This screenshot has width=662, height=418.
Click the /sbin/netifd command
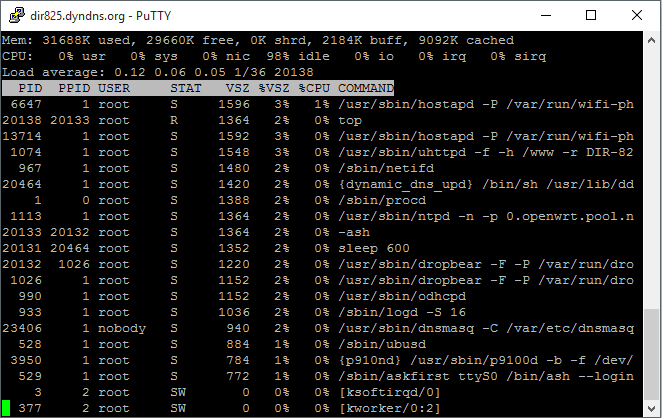386,168
